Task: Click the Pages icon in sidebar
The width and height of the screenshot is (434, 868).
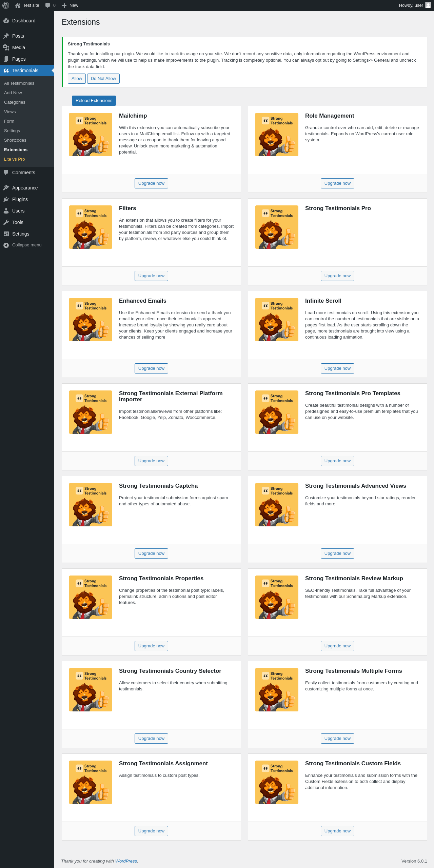Action: click(6, 59)
